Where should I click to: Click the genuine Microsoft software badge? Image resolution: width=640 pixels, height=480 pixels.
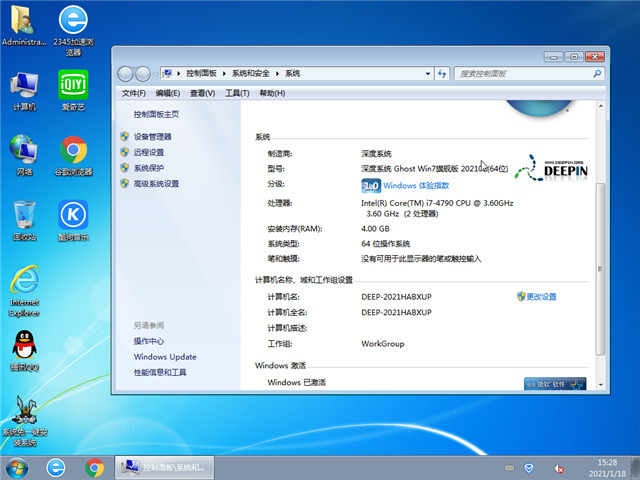coord(555,384)
